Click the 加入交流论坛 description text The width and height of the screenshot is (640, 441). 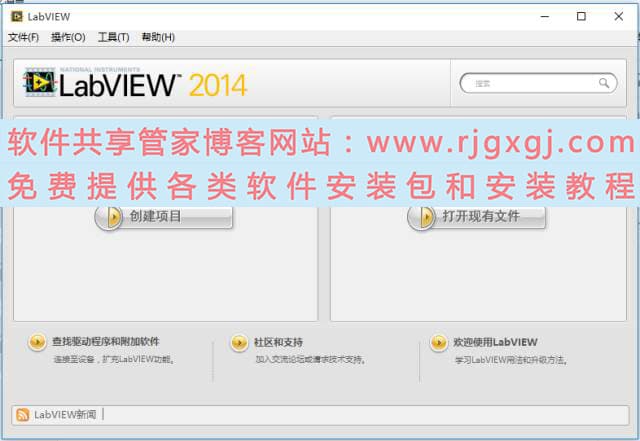[311, 359]
